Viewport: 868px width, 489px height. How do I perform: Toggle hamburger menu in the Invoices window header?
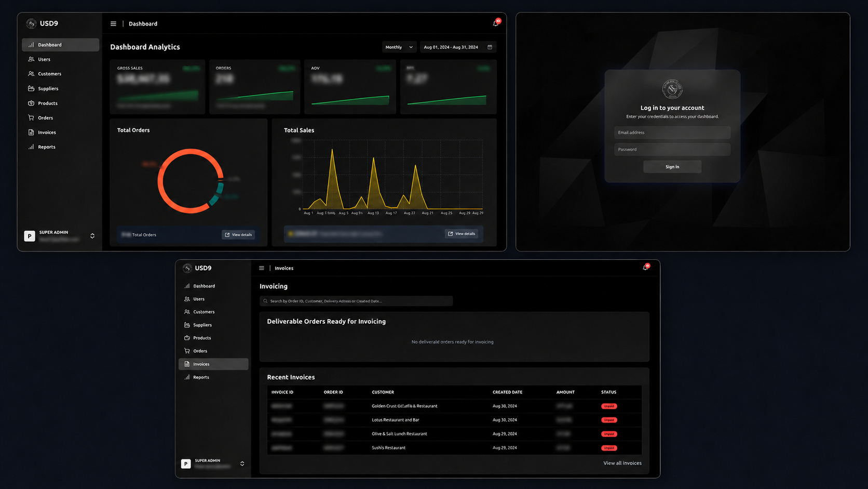click(262, 268)
